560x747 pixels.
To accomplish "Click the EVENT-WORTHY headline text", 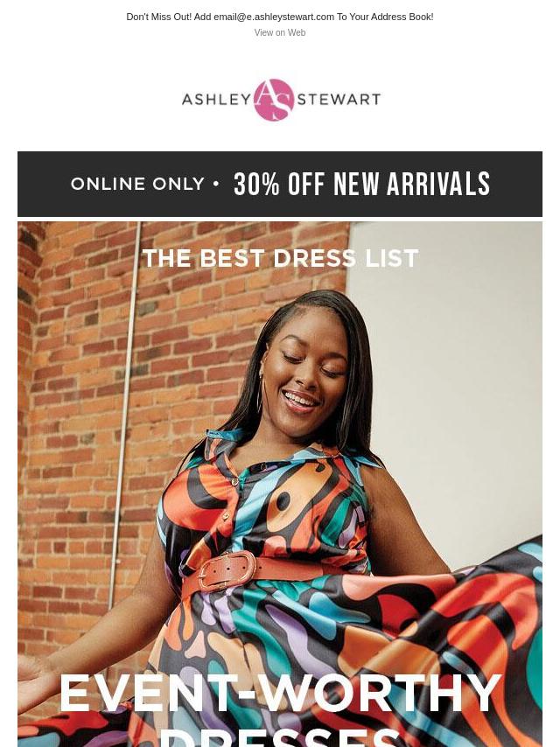I will [280, 693].
